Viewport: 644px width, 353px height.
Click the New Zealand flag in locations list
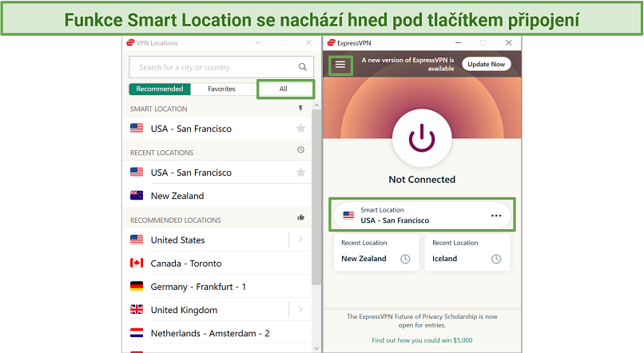click(137, 196)
